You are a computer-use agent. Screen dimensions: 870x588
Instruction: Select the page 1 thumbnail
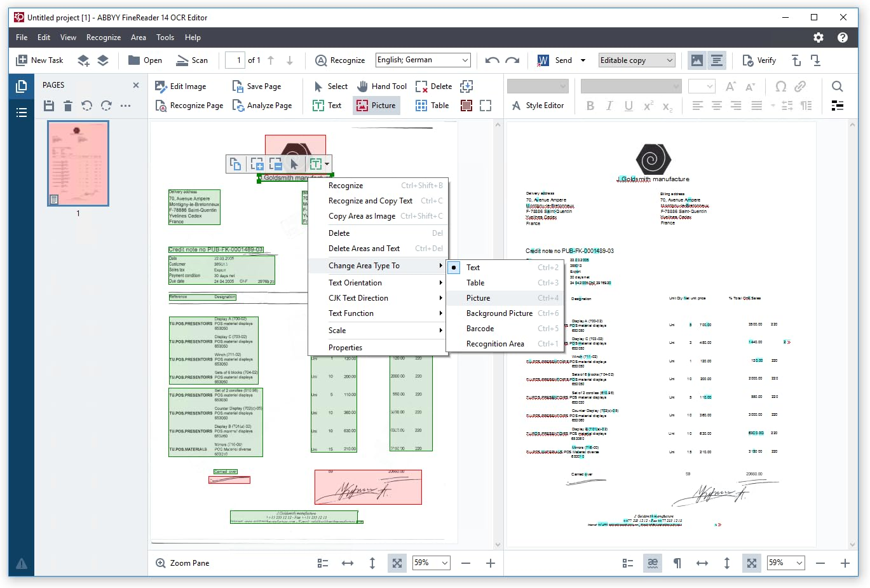click(79, 163)
